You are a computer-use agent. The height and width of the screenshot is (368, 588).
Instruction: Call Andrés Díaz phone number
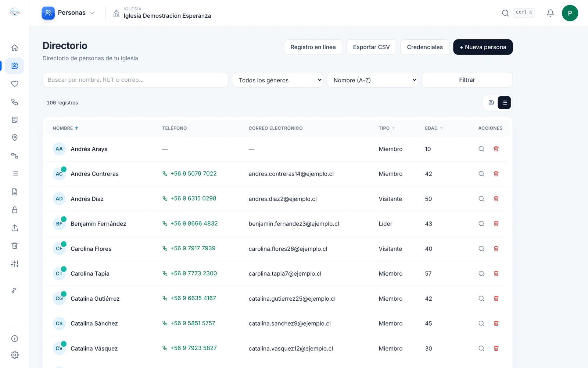(x=189, y=199)
